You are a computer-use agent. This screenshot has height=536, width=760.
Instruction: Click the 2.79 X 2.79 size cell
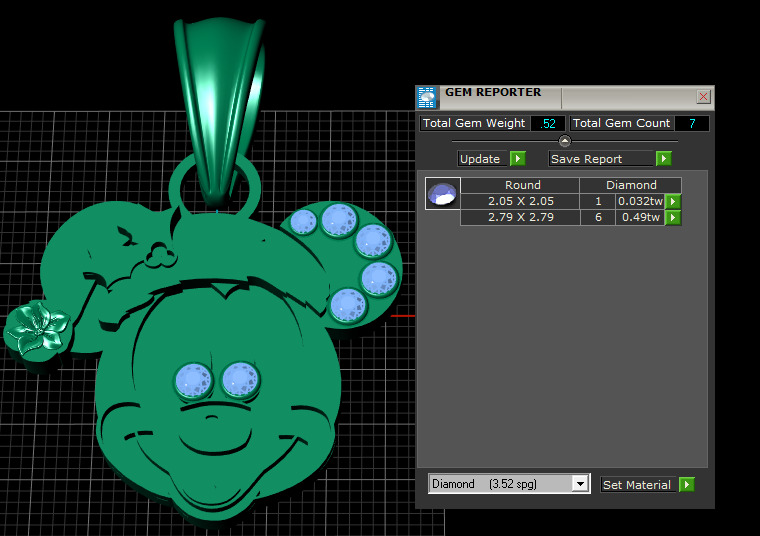[520, 218]
